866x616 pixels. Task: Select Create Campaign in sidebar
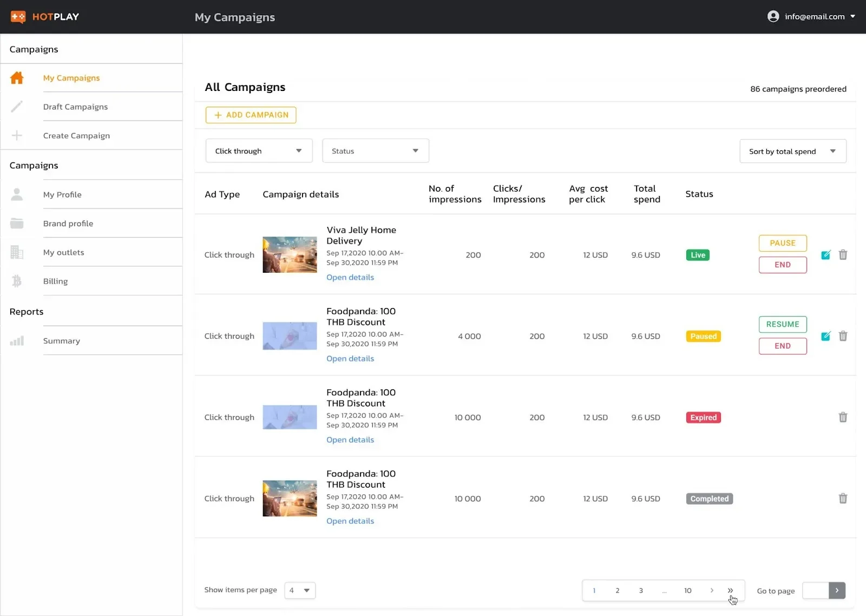point(76,135)
